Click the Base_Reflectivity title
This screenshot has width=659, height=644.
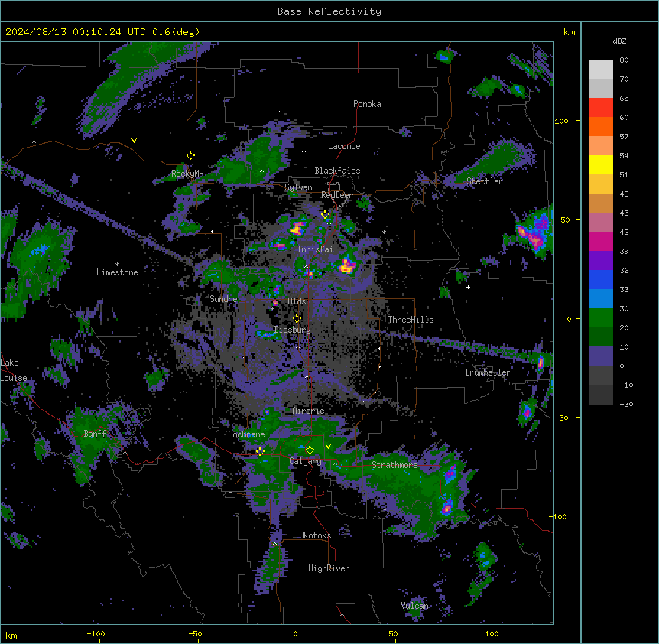pyautogui.click(x=329, y=11)
